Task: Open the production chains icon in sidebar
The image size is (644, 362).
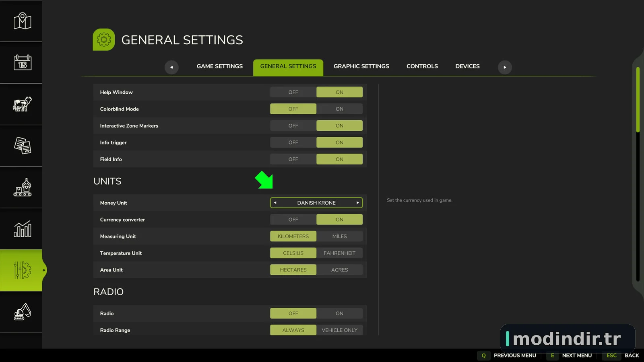Action: coord(22,187)
